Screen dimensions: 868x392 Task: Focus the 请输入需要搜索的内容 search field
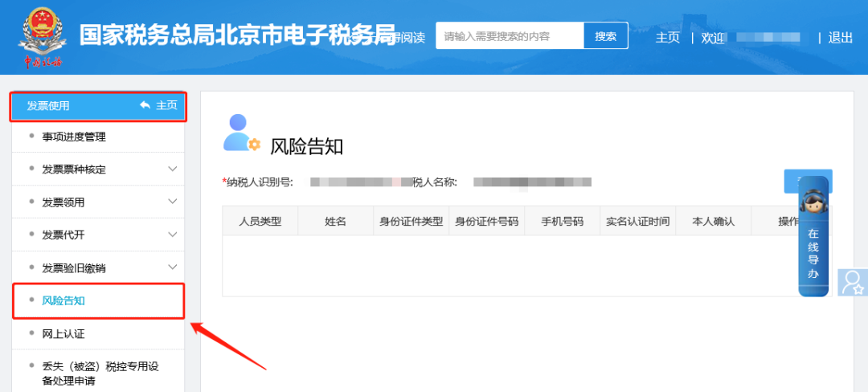510,36
